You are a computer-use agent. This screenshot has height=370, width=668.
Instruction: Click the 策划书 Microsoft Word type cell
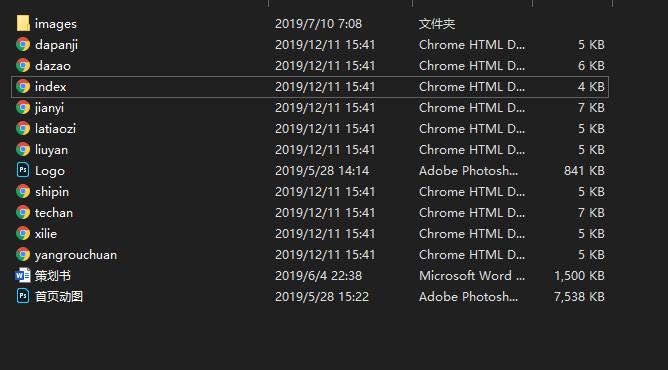(472, 275)
